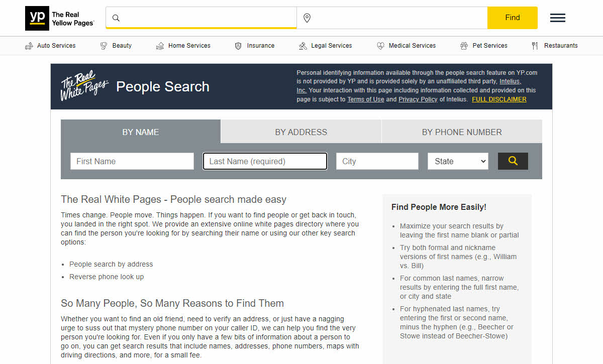View the Terms of Use
Image resolution: width=603 pixels, height=364 pixels.
[365, 99]
